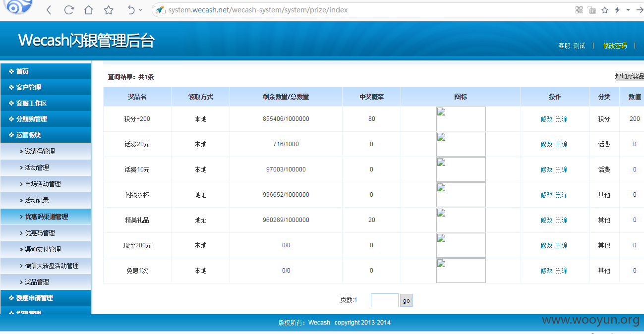Click the page number input box

[385, 300]
